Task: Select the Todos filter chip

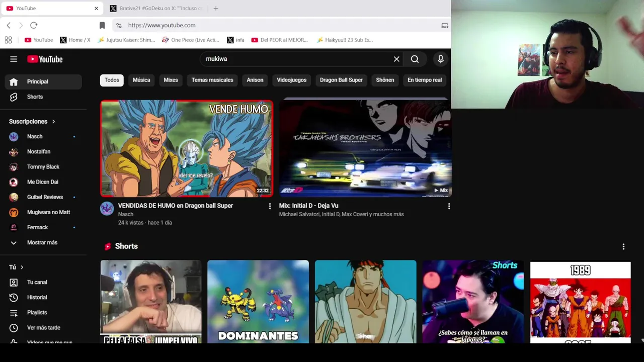Action: pyautogui.click(x=112, y=80)
